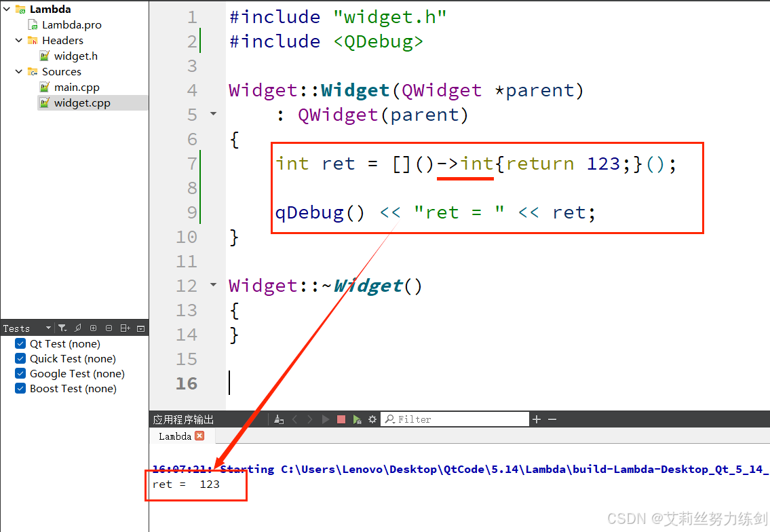The height and width of the screenshot is (532, 770).
Task: Open application output settings gear
Action: click(x=372, y=419)
